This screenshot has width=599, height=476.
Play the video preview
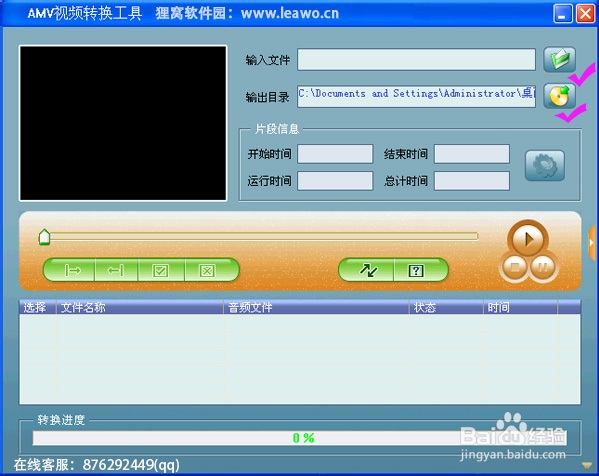[528, 240]
